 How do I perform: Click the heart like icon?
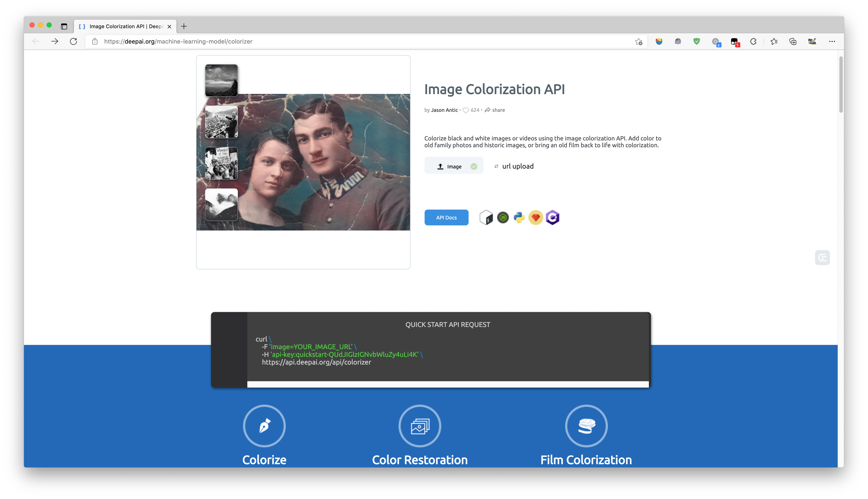[465, 110]
